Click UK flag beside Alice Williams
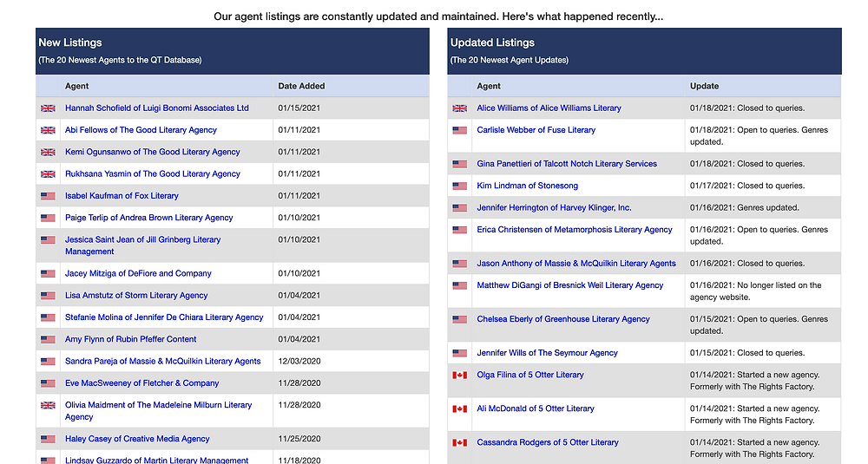 [x=459, y=108]
